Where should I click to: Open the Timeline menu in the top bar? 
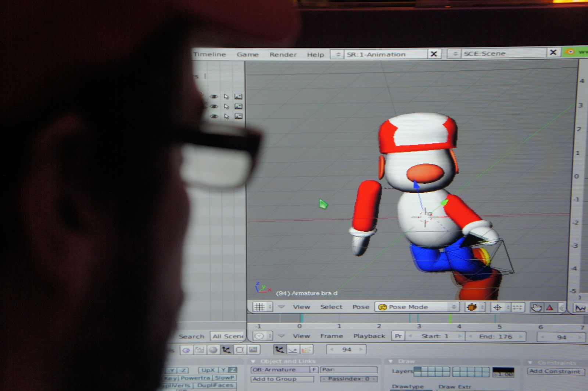(x=209, y=54)
